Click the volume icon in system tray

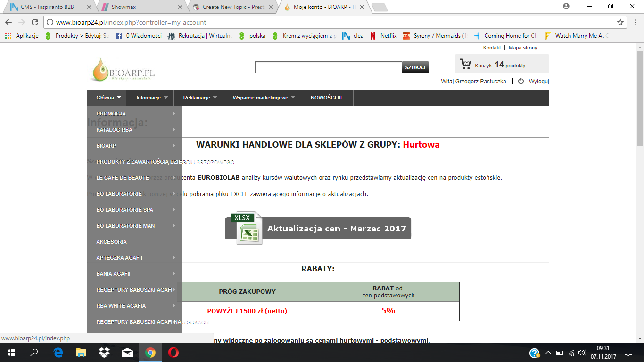[x=583, y=353]
